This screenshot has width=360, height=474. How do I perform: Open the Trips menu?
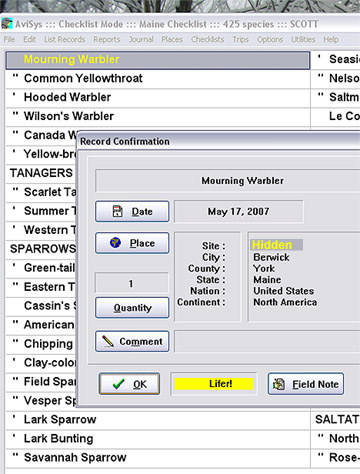[240, 39]
